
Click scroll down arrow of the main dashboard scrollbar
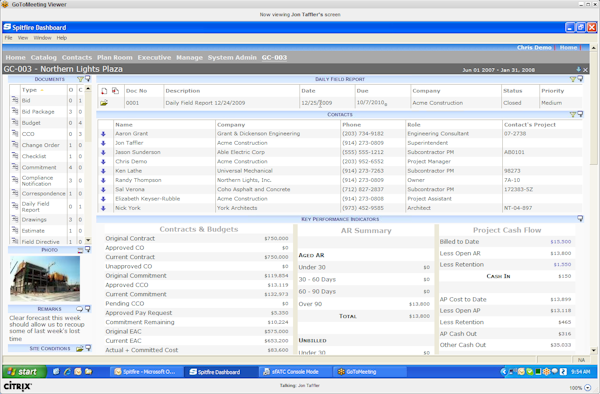point(593,350)
